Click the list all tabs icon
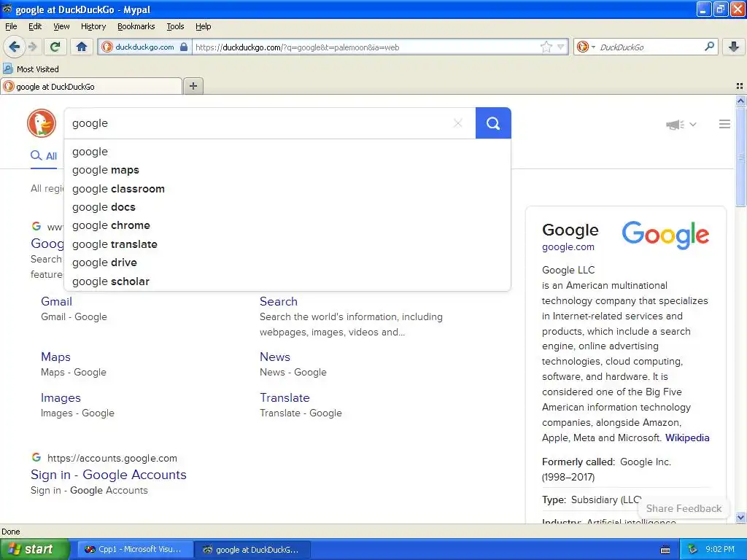The height and width of the screenshot is (560, 747). click(x=740, y=86)
